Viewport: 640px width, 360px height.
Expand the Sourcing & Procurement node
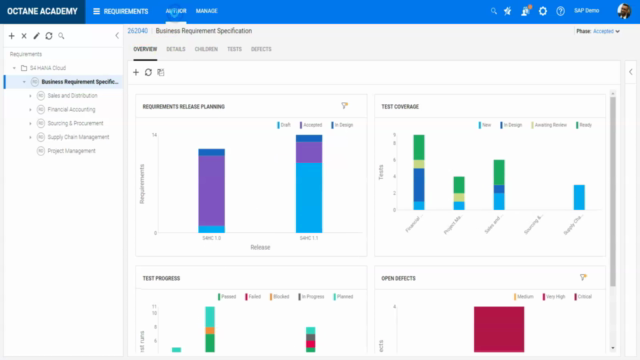pos(30,123)
